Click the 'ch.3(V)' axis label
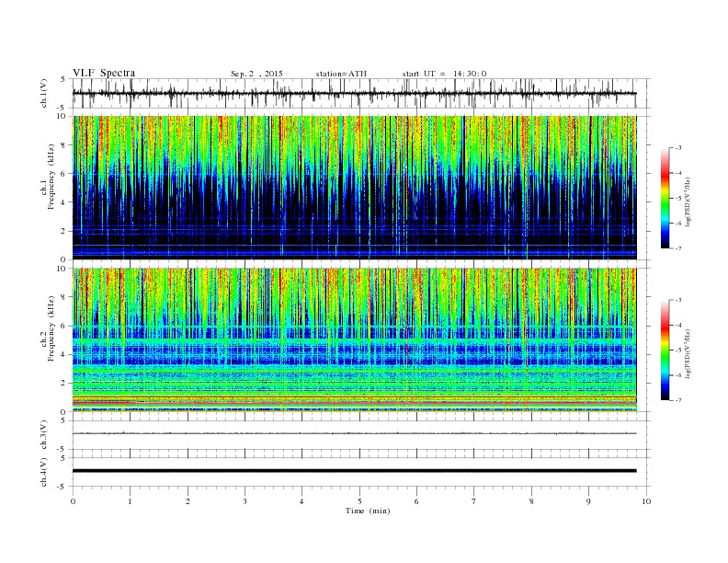 point(44,435)
